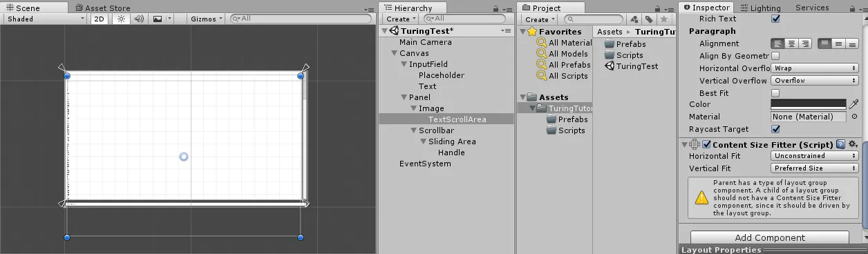Select TextScrollArea in Hierarchy
The image size is (868, 254).
pyautogui.click(x=457, y=119)
